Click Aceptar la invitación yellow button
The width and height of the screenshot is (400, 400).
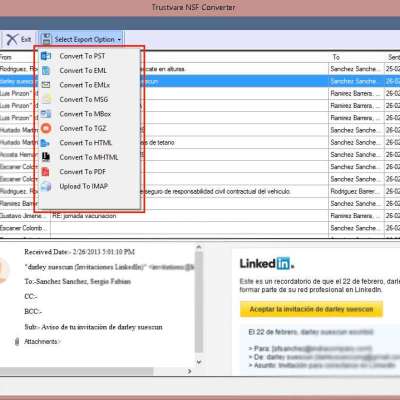[311, 309]
